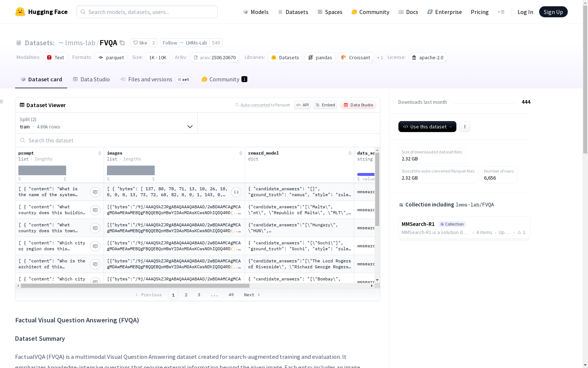The width and height of the screenshot is (588, 368).
Task: Click the 1K - 10K size tag
Action: pyautogui.click(x=158, y=57)
